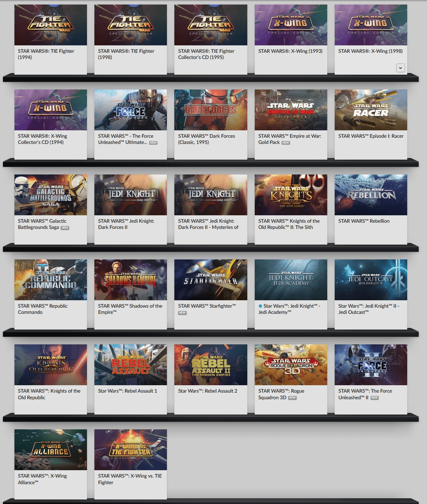Viewport: 427px width, 504px height.
Task: Click NEW badge on Force Unleashed Ultimate
Action: click(x=153, y=143)
